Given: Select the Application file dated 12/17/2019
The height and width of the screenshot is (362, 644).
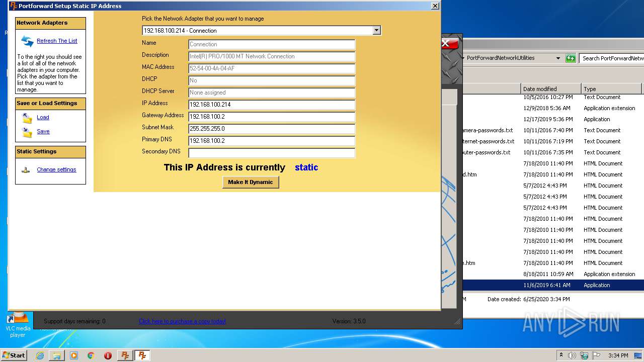Looking at the screenshot, I should coord(553,119).
